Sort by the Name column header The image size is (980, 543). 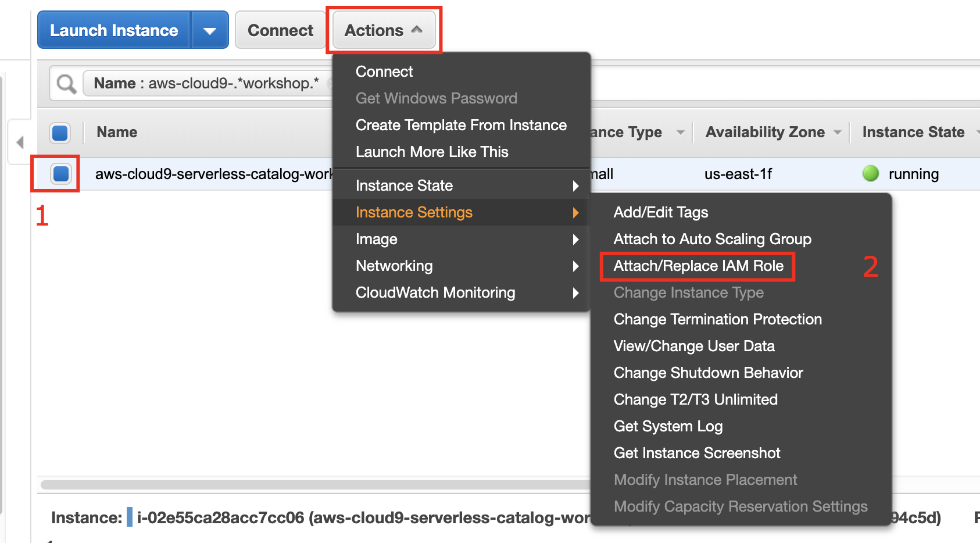[117, 132]
